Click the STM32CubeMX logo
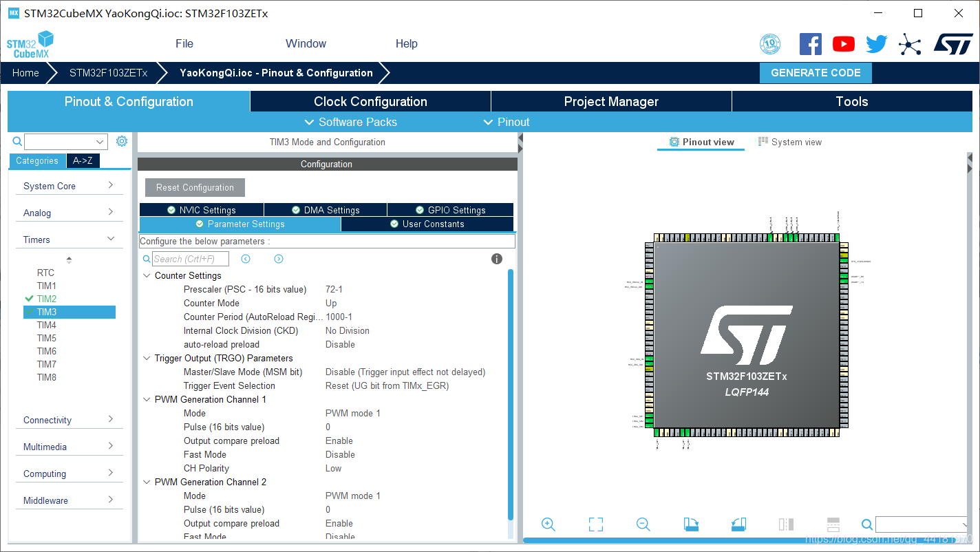This screenshot has width=980, height=552. (30, 44)
